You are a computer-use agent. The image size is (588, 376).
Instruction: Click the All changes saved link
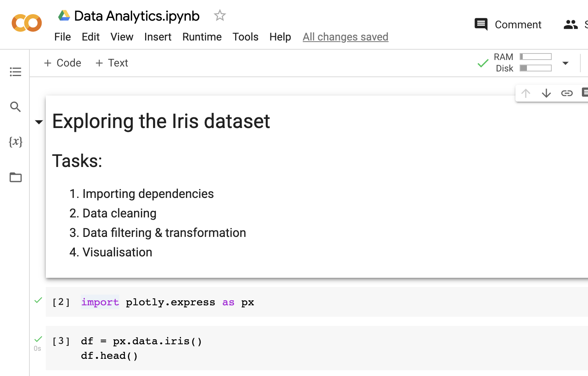pos(345,37)
